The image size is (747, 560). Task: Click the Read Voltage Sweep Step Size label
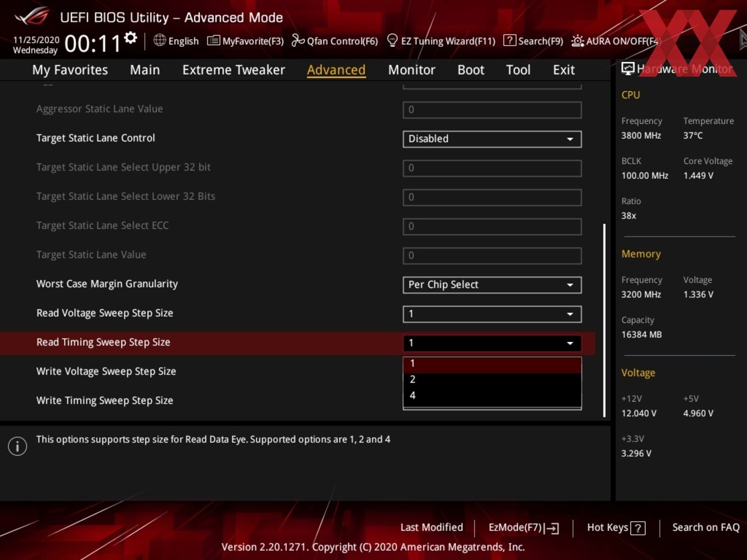coord(104,313)
